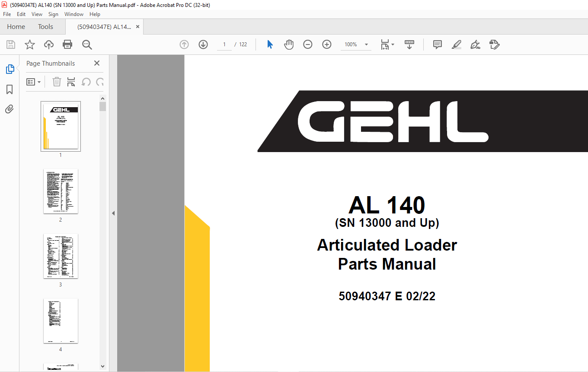Click the '50940347 E 02/22' text
Viewport: 588px width, 372px height.
pyautogui.click(x=387, y=296)
